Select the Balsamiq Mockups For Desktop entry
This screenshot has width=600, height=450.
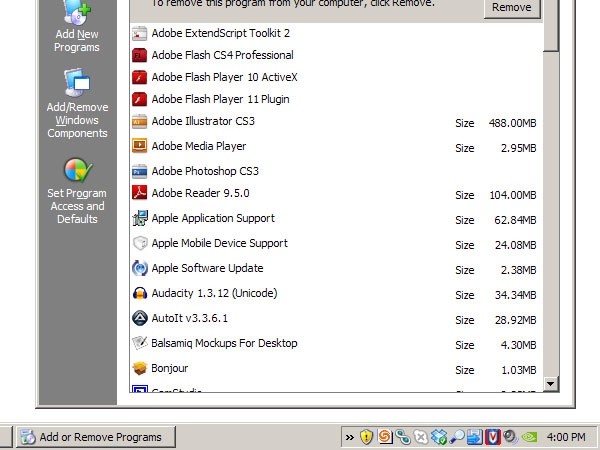336,343
